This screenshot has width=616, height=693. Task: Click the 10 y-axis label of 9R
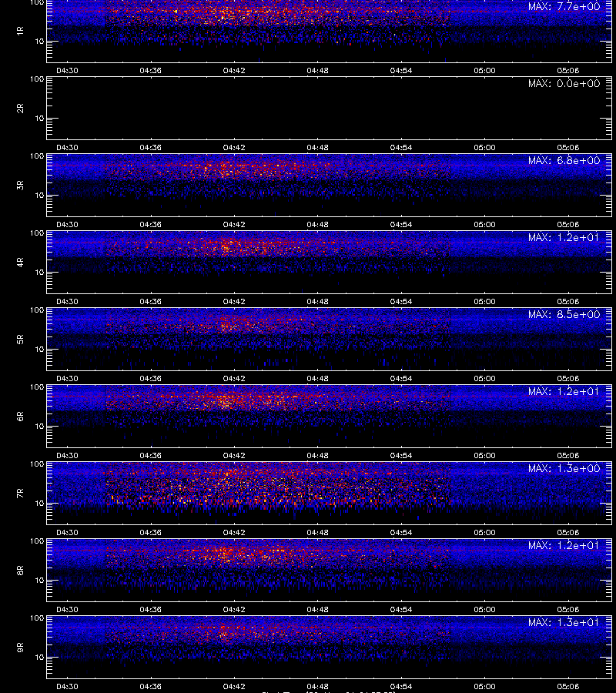point(39,658)
